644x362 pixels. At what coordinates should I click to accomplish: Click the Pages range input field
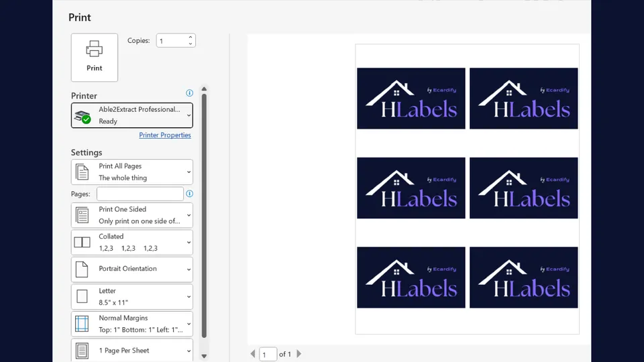click(x=140, y=194)
